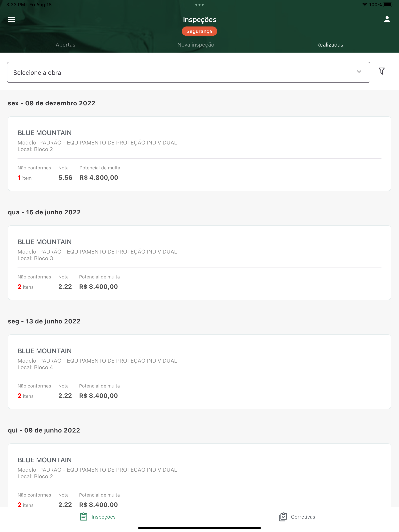Open the Inspeções bottom navigation label
This screenshot has width=399, height=532.
[103, 517]
